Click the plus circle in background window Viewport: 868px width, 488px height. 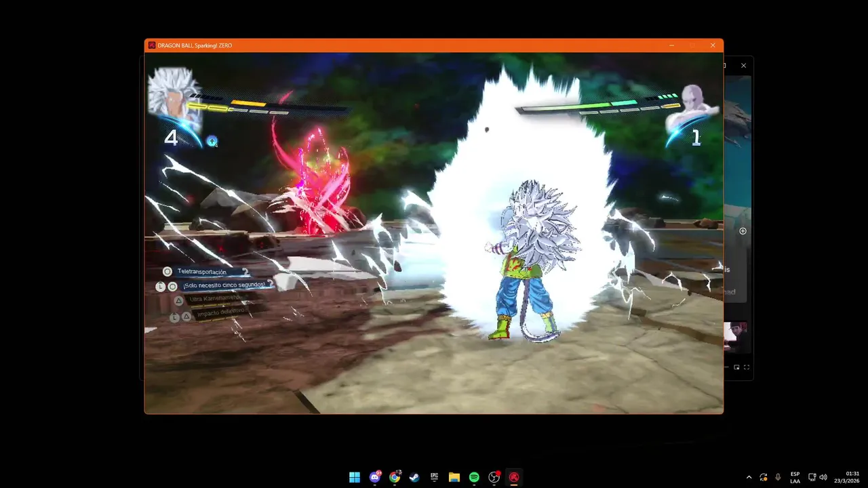[x=743, y=231]
